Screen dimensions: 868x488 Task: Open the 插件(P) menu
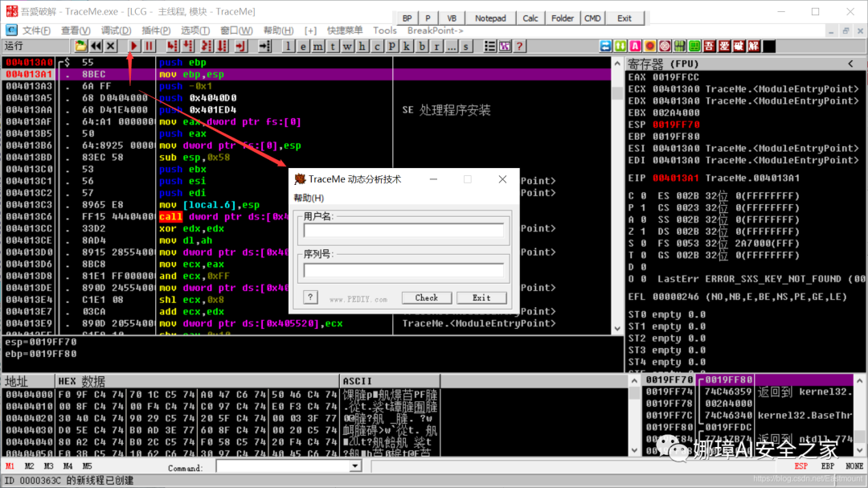click(x=156, y=31)
